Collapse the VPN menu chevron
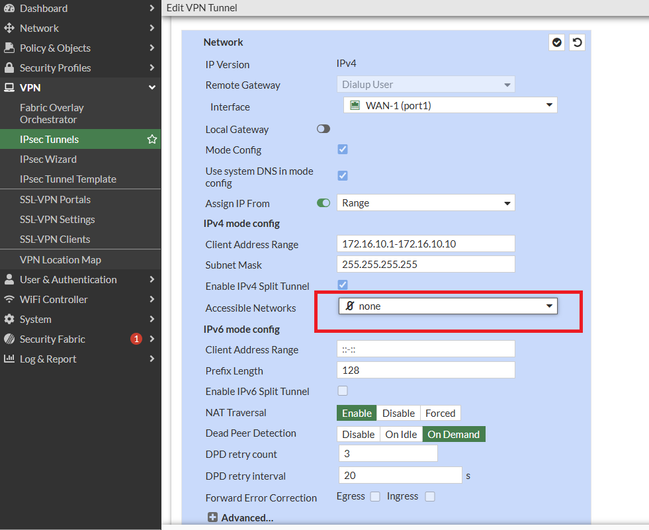649x530 pixels. (x=152, y=87)
